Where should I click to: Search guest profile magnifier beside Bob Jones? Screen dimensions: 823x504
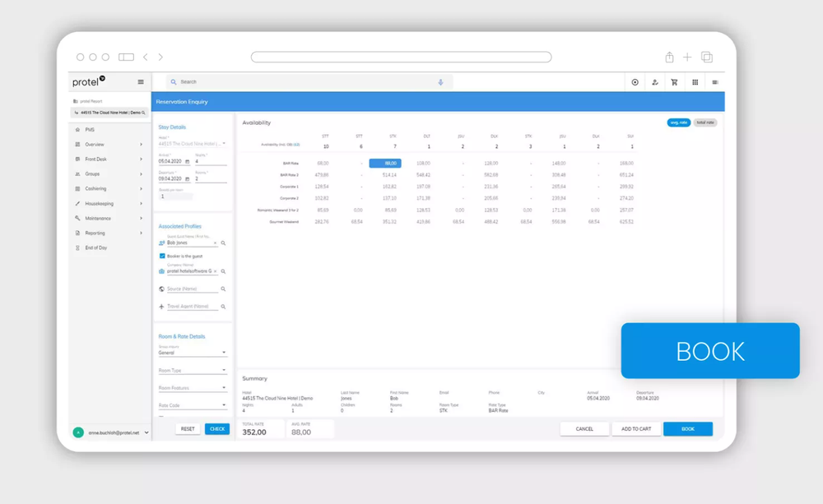pos(223,243)
